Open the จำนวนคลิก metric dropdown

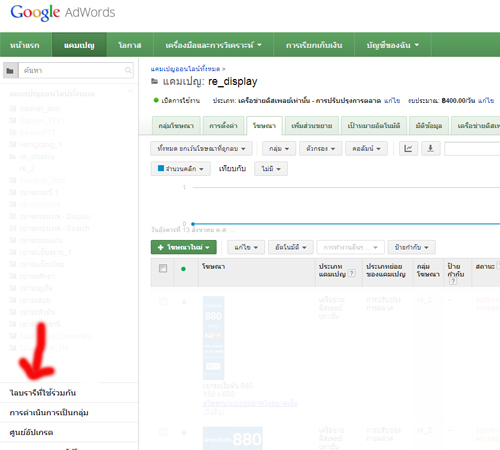(x=181, y=169)
